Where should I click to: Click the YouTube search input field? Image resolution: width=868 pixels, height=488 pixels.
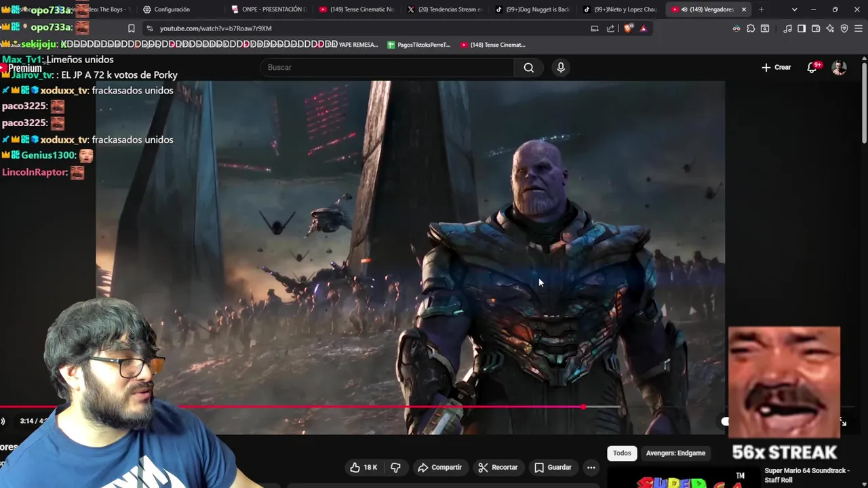[387, 67]
